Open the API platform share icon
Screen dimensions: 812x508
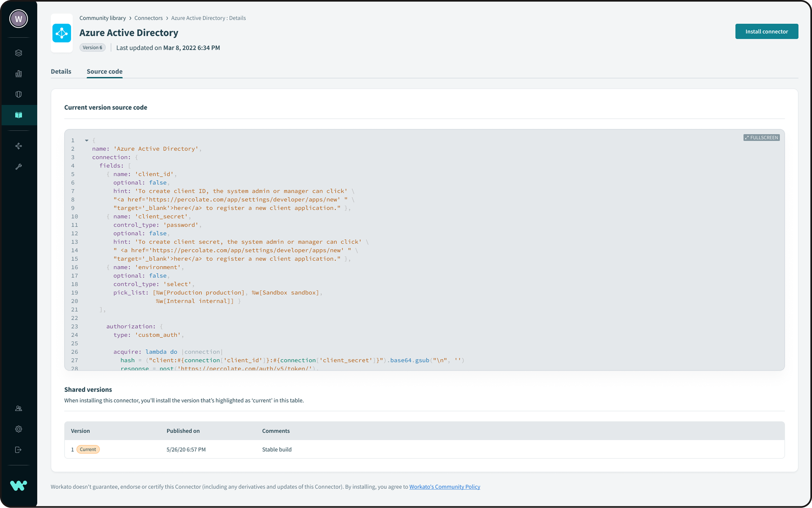tap(19, 146)
